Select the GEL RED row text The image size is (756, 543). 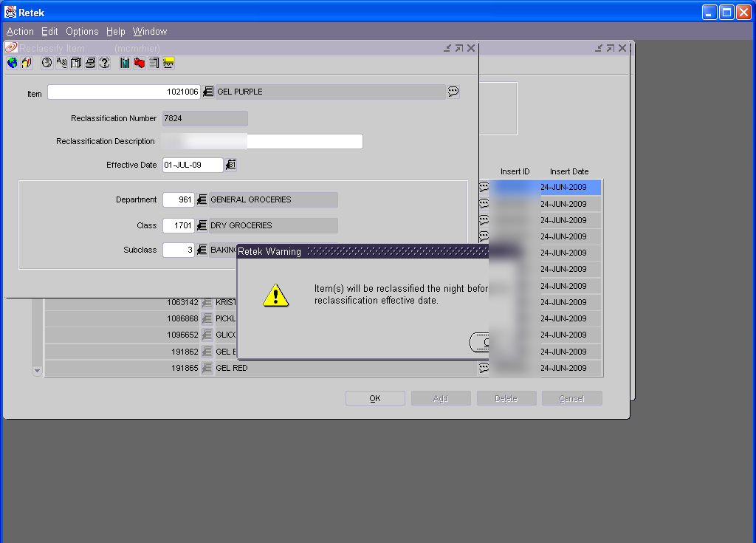tap(231, 368)
